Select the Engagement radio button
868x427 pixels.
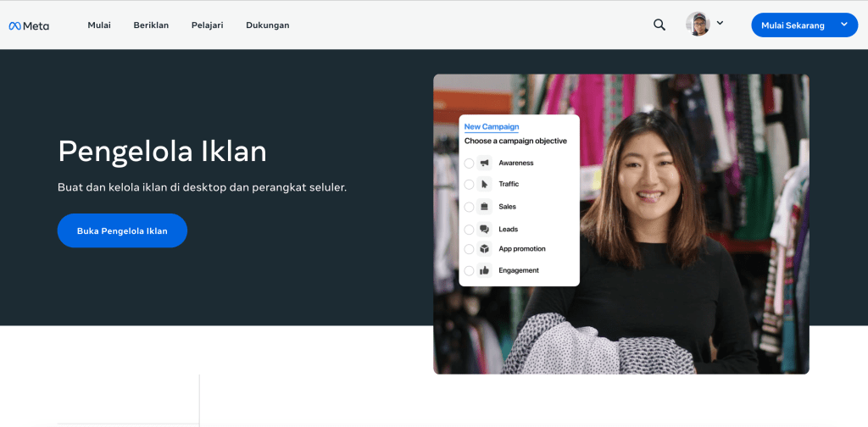(x=469, y=270)
